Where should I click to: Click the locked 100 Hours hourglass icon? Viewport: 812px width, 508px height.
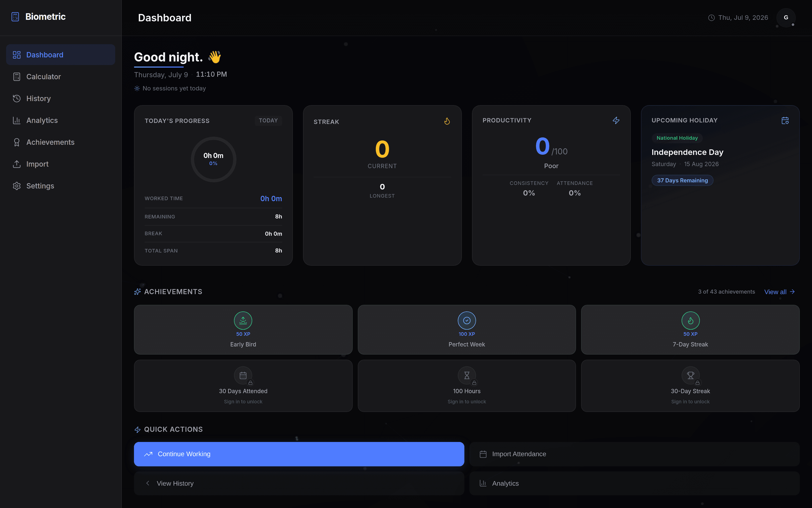point(467,375)
